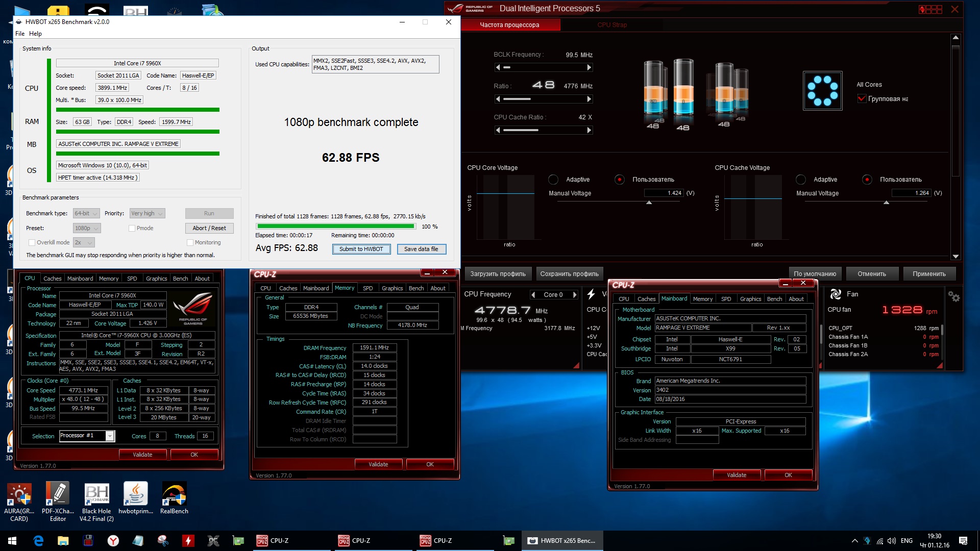Select Adaptive mode for CPU Cache Voltage
Image resolution: width=980 pixels, height=551 pixels.
(x=801, y=180)
